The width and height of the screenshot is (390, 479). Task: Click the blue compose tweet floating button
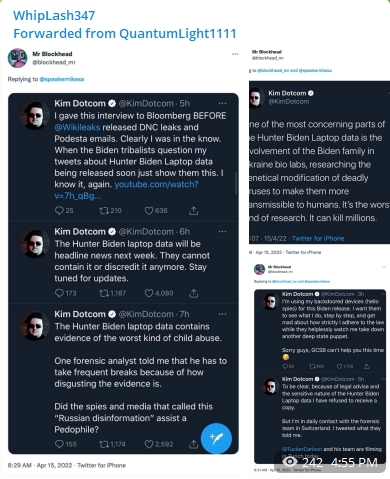click(x=216, y=438)
